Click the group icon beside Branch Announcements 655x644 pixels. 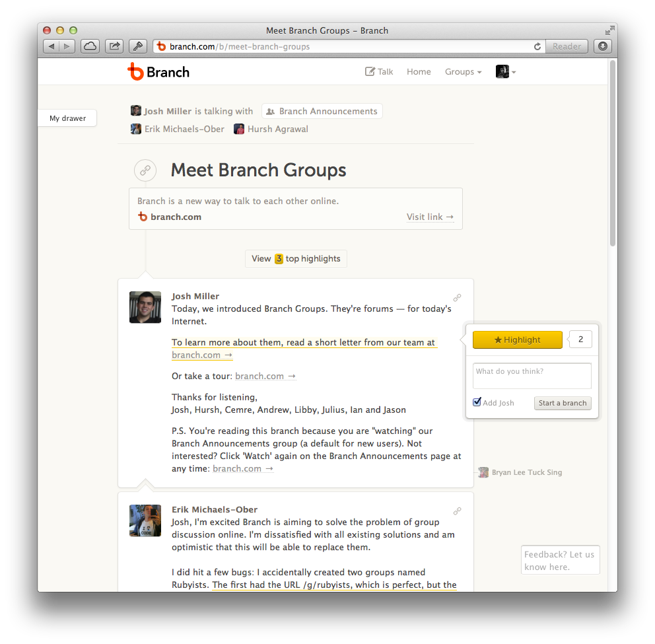tap(271, 112)
